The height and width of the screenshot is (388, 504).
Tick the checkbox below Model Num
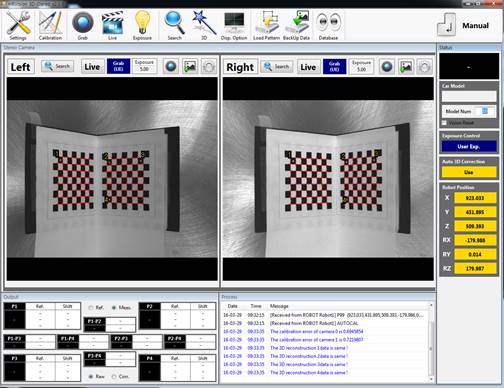point(444,123)
